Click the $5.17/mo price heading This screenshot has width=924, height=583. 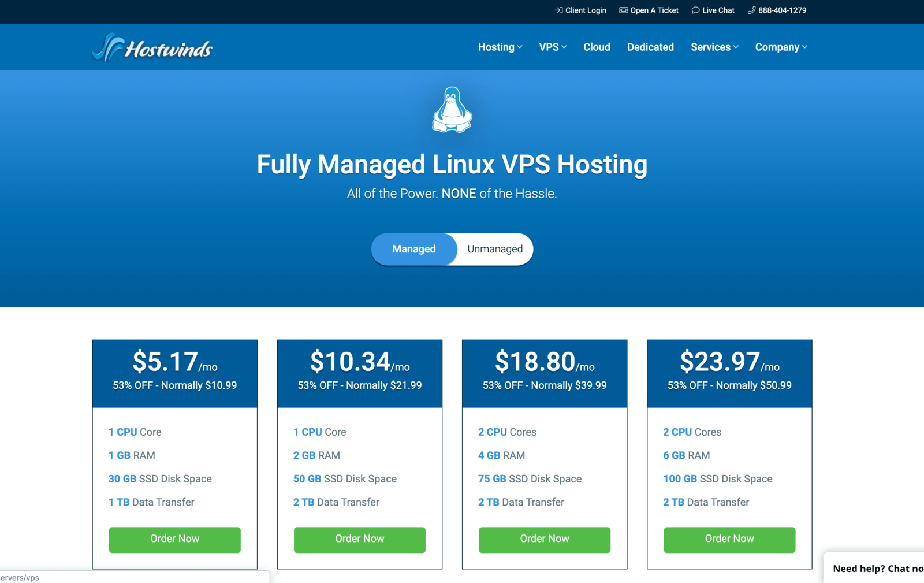pyautogui.click(x=175, y=362)
